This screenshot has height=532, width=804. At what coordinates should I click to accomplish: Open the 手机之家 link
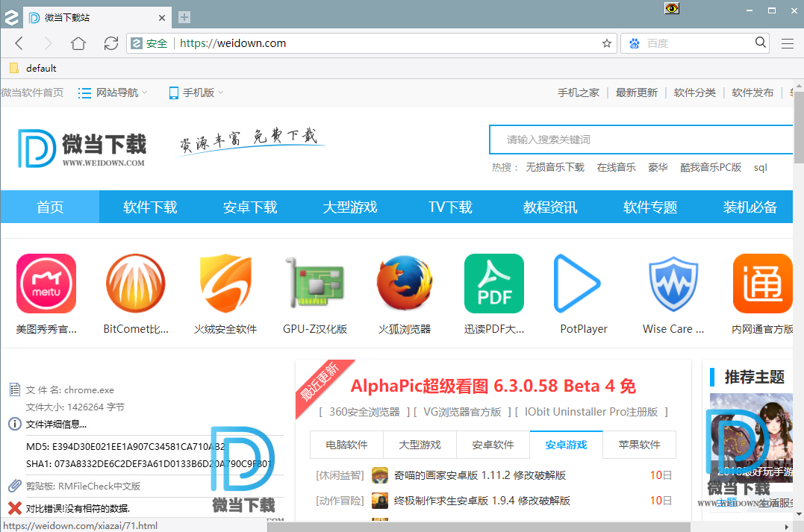[x=579, y=93]
